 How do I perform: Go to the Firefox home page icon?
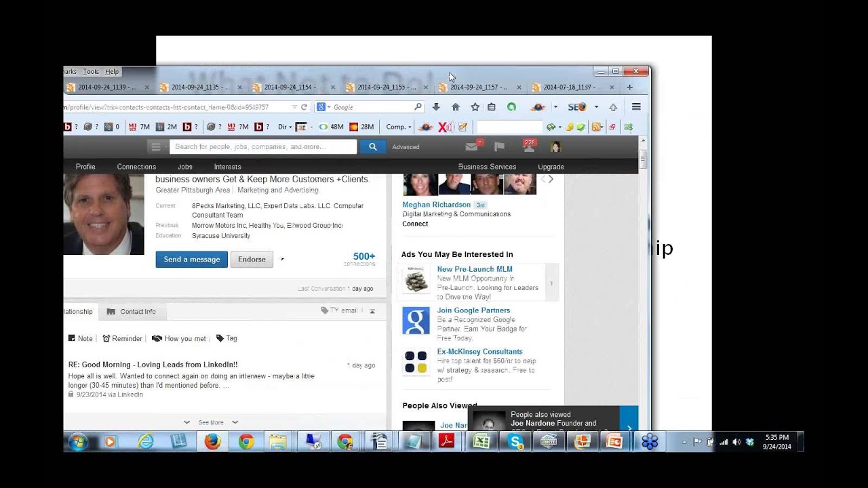(456, 107)
